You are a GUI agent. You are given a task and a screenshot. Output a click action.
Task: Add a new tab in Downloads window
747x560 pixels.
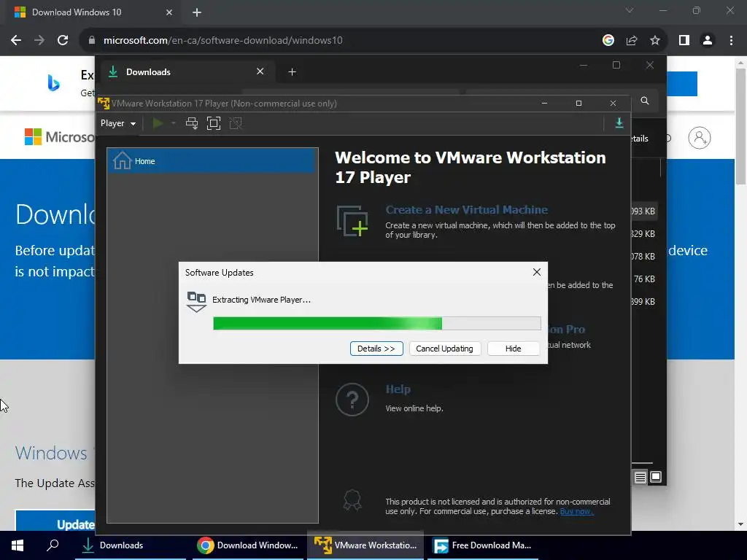[292, 72]
